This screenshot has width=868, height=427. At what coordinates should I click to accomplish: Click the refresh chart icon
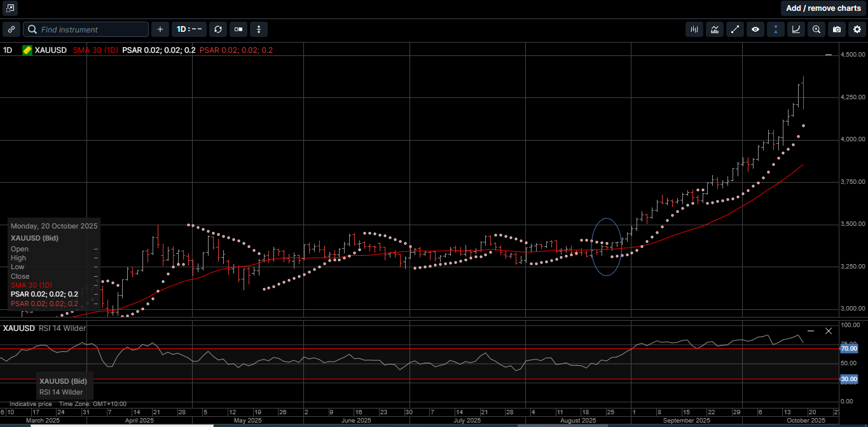click(218, 29)
